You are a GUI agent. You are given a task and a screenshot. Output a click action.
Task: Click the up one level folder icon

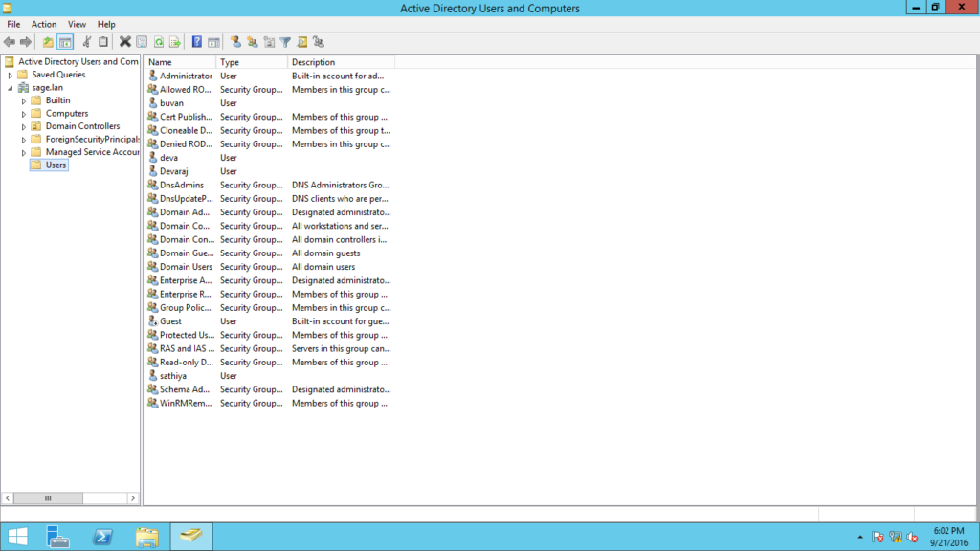48,42
